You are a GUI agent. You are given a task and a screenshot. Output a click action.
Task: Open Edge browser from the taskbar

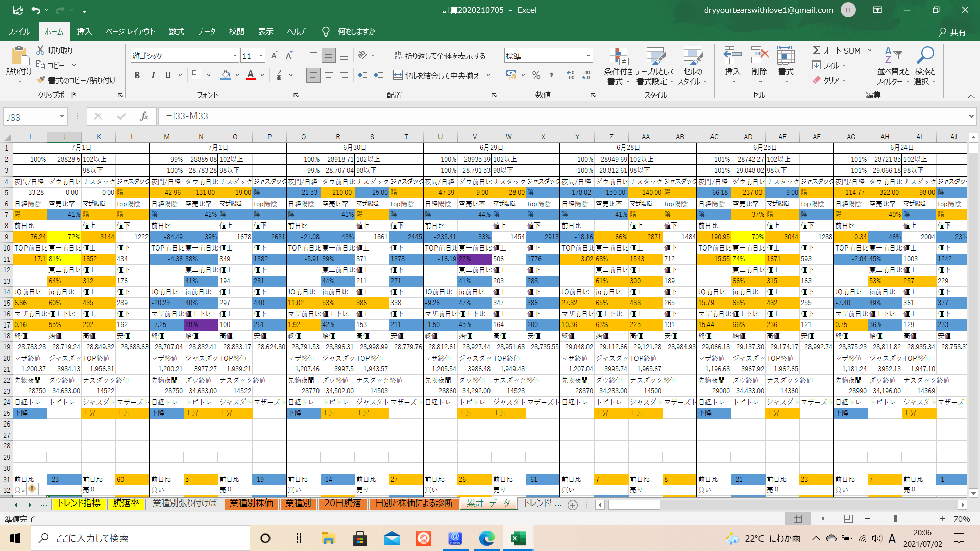[x=486, y=538]
